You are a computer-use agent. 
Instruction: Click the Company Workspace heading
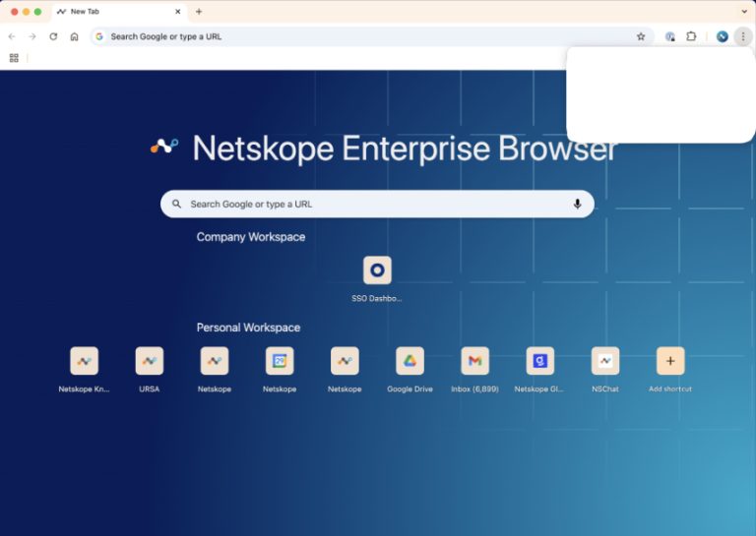point(251,237)
